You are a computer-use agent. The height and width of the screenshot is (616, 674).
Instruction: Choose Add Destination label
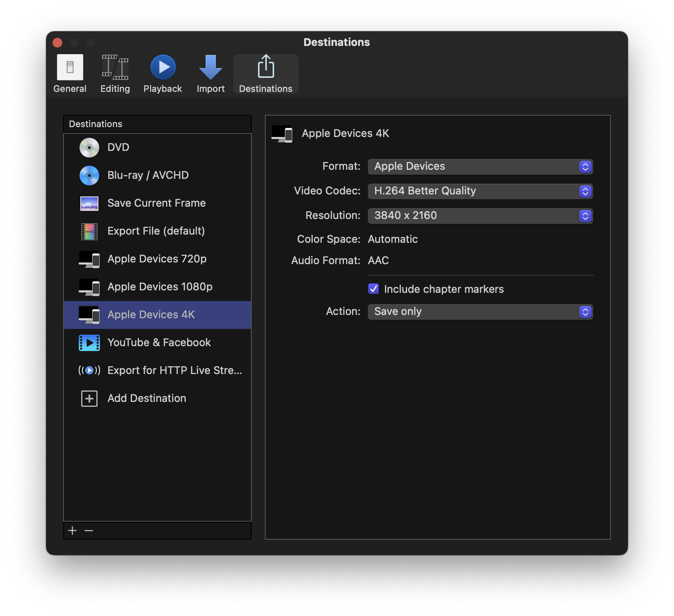click(x=147, y=399)
